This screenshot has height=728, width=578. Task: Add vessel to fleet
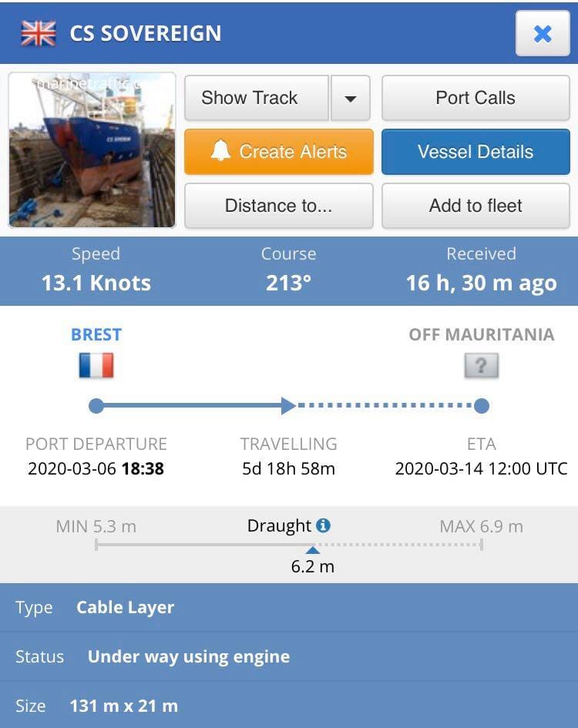point(476,206)
